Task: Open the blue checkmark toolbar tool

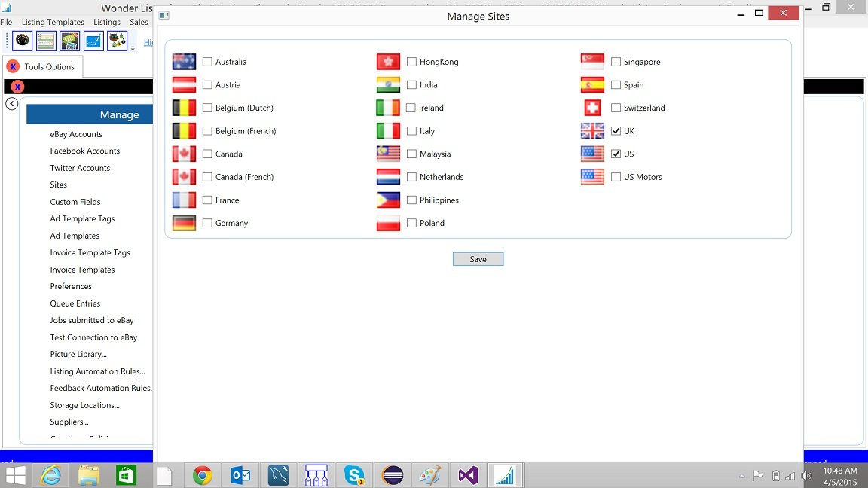Action: pos(92,41)
